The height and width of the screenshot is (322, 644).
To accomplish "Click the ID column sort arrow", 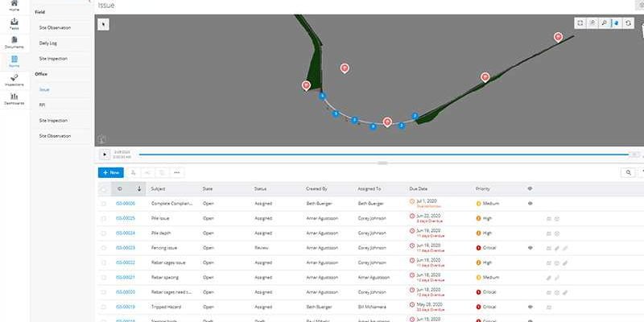I will coord(140,188).
